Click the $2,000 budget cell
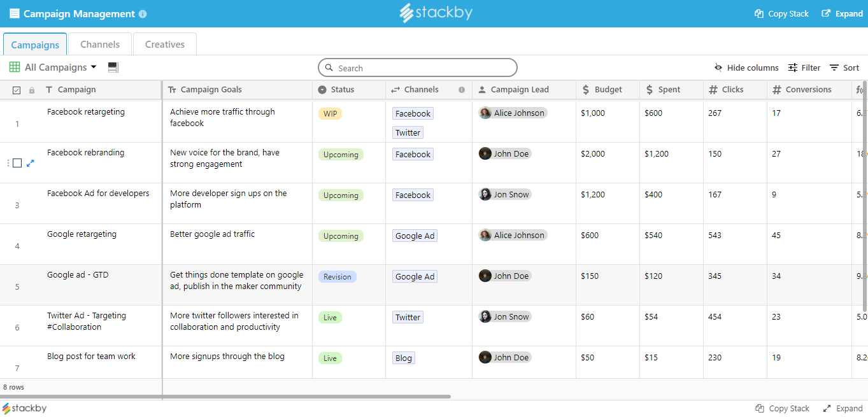 (x=608, y=163)
